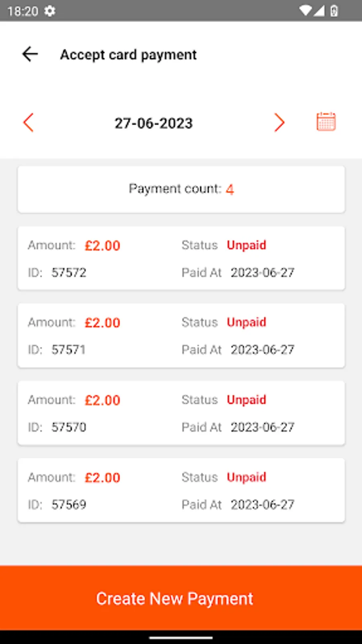Open payment card with ID 57571

pos(181,335)
